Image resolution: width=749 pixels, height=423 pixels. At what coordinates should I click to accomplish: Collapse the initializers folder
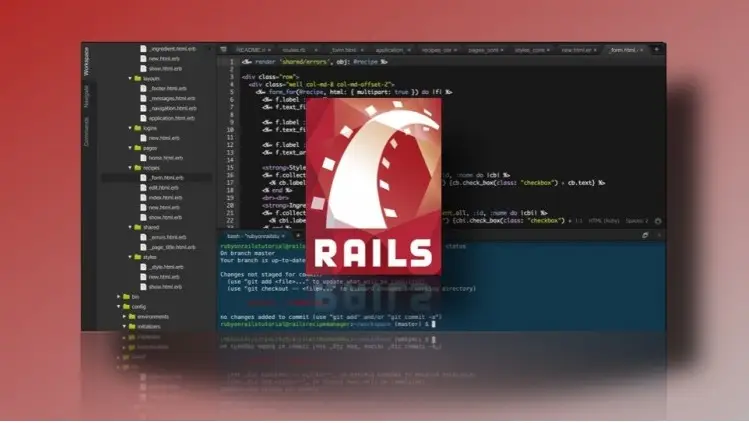tap(124, 327)
